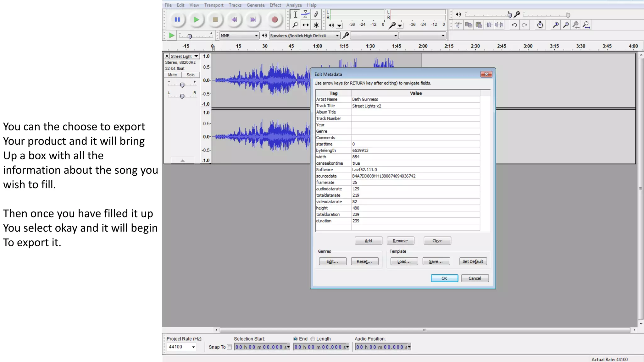Click the playback speed slider handle

click(190, 36)
